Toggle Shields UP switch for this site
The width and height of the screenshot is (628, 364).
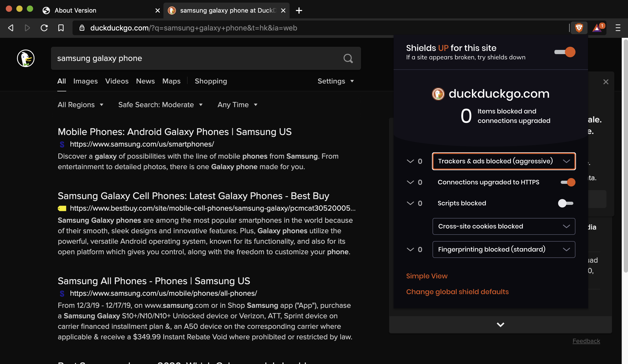click(x=565, y=52)
